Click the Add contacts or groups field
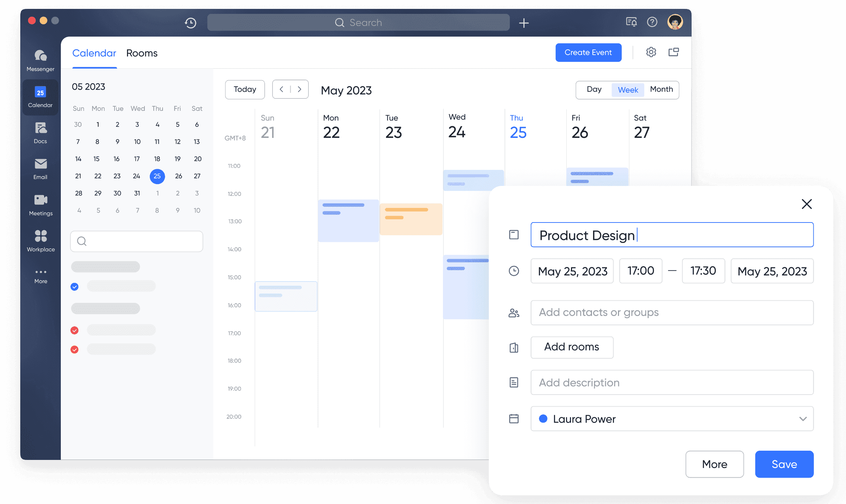846x504 pixels. click(672, 312)
